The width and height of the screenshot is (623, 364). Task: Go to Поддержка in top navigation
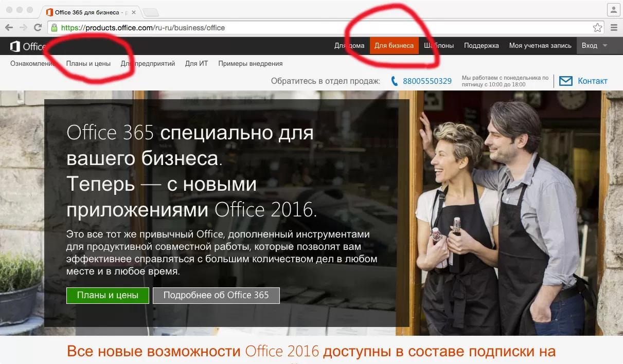pos(482,46)
